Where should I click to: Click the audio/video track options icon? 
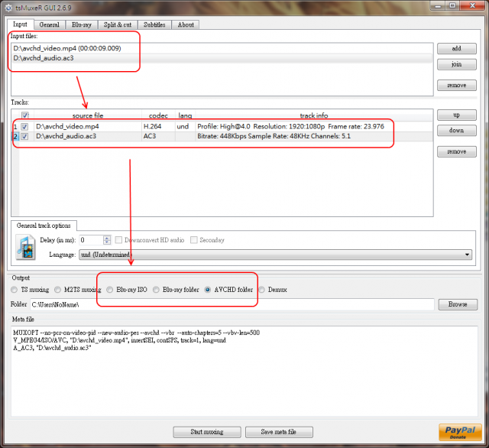(x=25, y=248)
